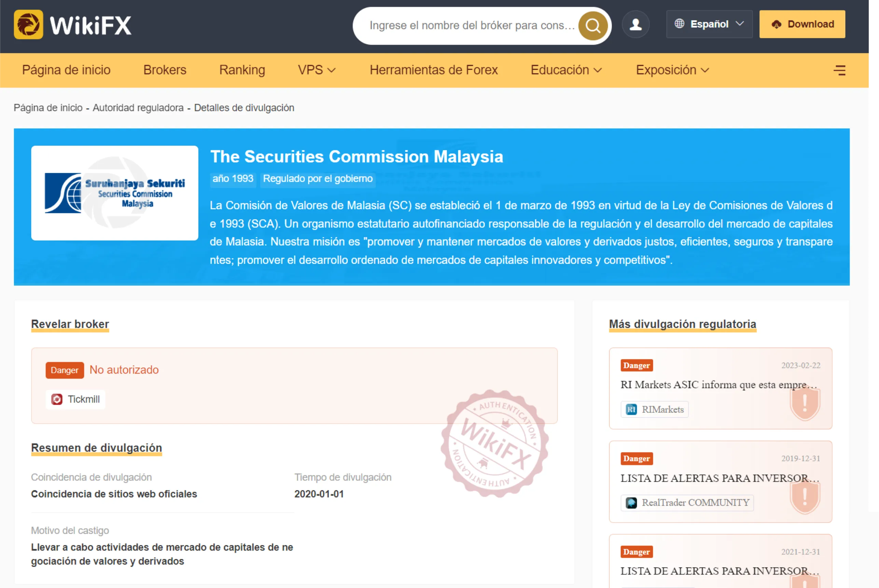Image resolution: width=879 pixels, height=588 pixels.
Task: Click the Revelar broker heading
Action: (x=70, y=324)
